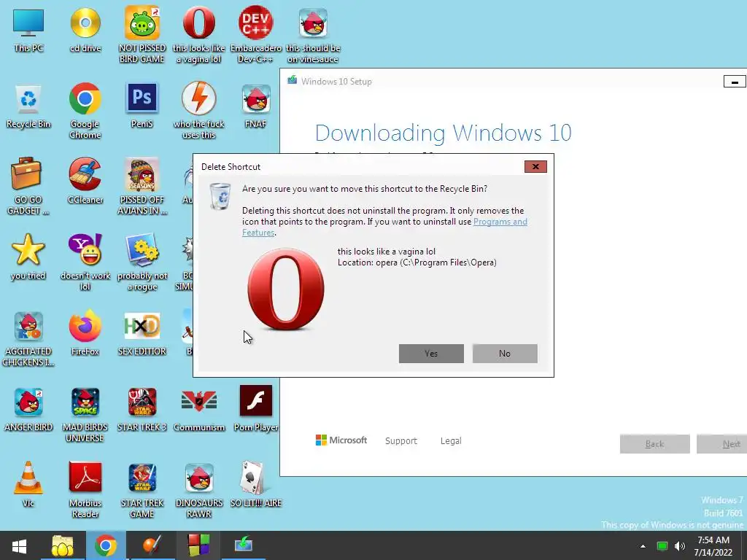The height and width of the screenshot is (560, 747).
Task: Select the GO GO GADGET briefcase icon
Action: point(28,186)
